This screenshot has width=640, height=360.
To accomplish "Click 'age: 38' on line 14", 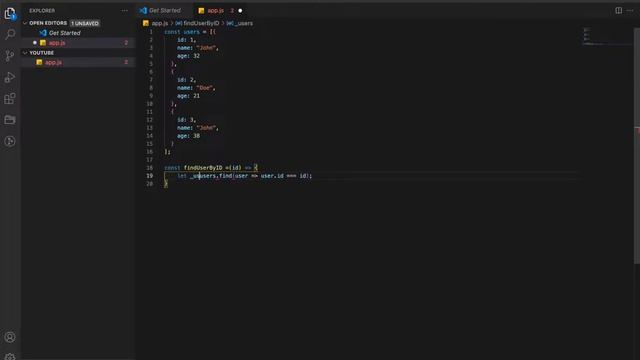I will [188, 136].
